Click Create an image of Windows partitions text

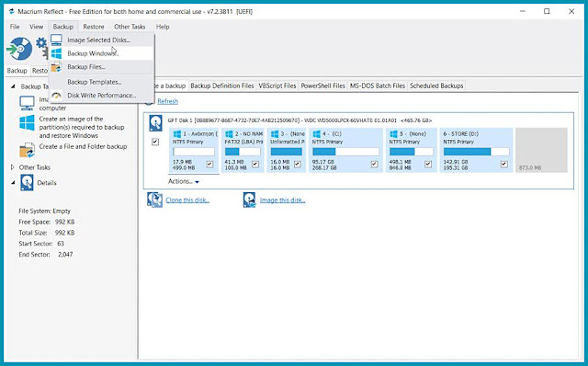[82, 127]
